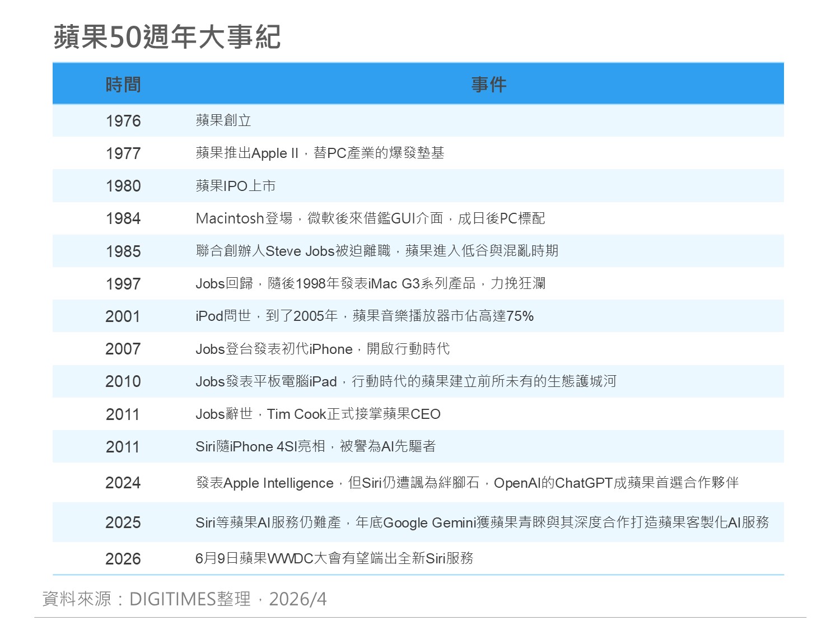Select the iPod問世 event text
Screen dimensions: 840x630
[364, 316]
